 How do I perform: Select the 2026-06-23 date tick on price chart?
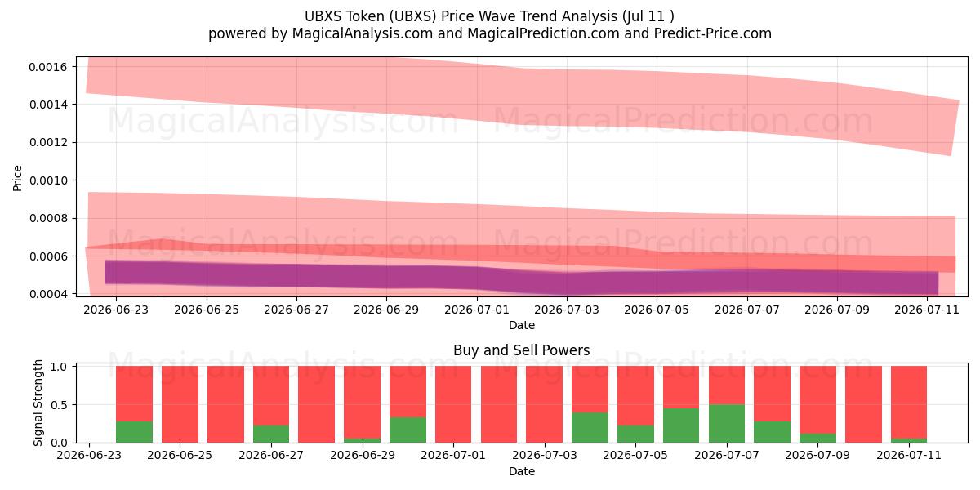pyautogui.click(x=116, y=310)
